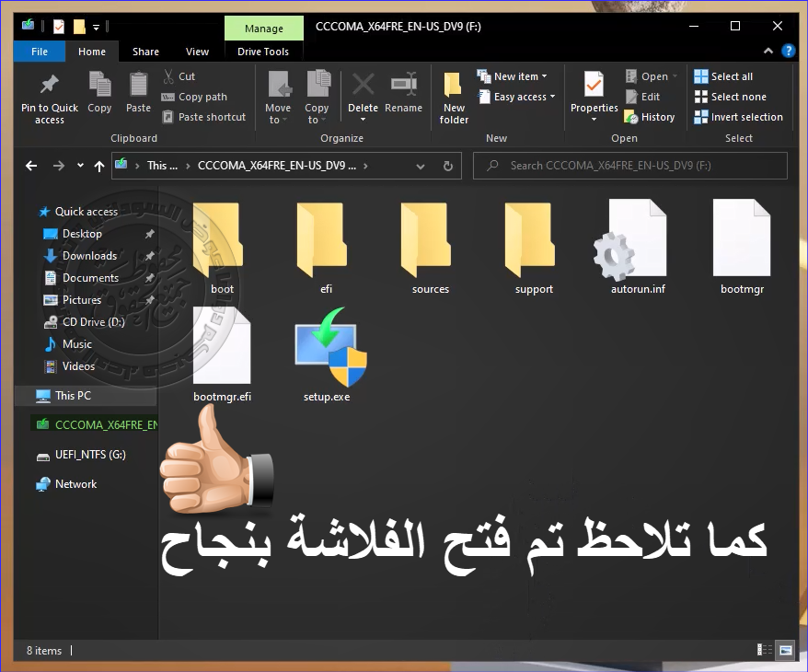The width and height of the screenshot is (808, 672).
Task: Expand the New item dropdown
Action: pyautogui.click(x=513, y=76)
